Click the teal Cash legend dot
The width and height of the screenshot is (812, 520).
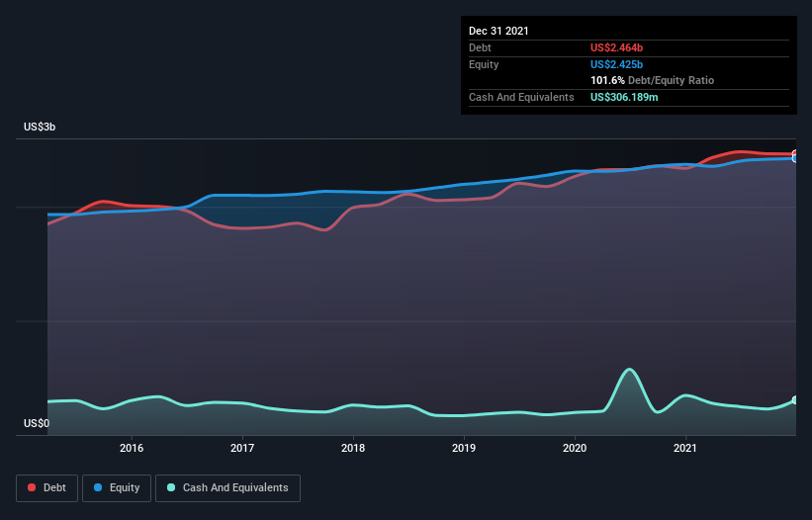tap(171, 487)
